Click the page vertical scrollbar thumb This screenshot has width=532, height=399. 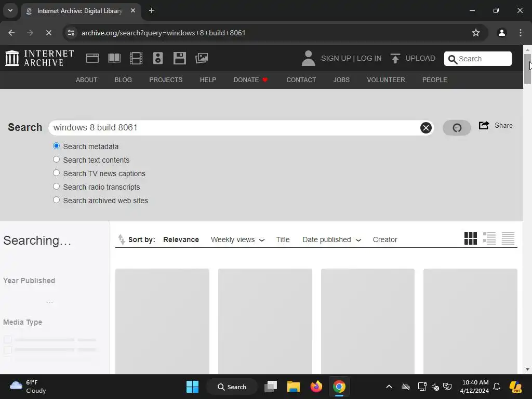click(527, 69)
